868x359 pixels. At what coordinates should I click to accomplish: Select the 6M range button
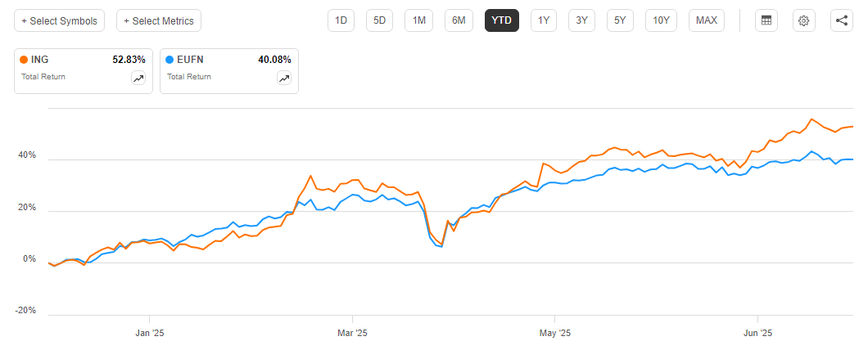point(459,20)
